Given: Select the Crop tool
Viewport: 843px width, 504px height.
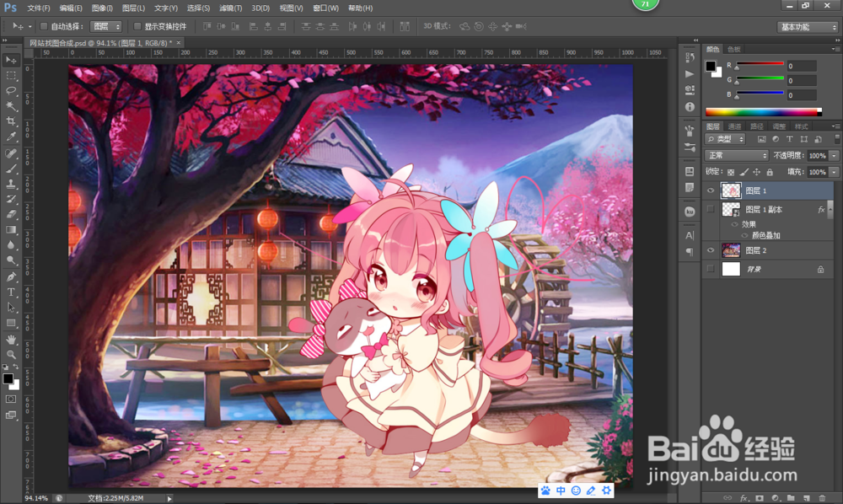Looking at the screenshot, I should click(x=11, y=121).
